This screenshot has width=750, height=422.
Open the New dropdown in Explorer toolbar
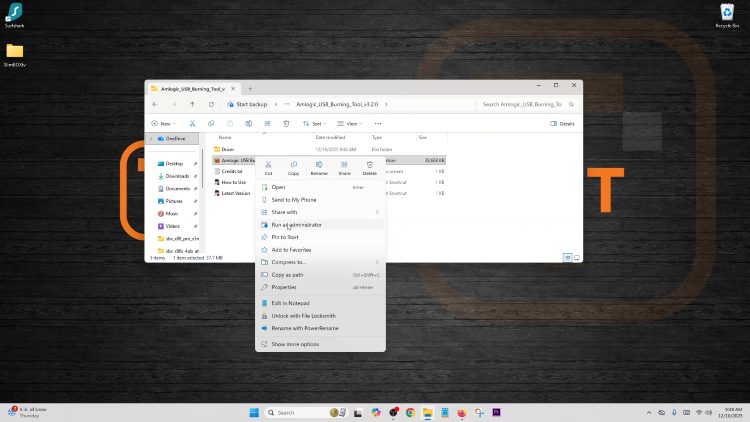click(163, 123)
